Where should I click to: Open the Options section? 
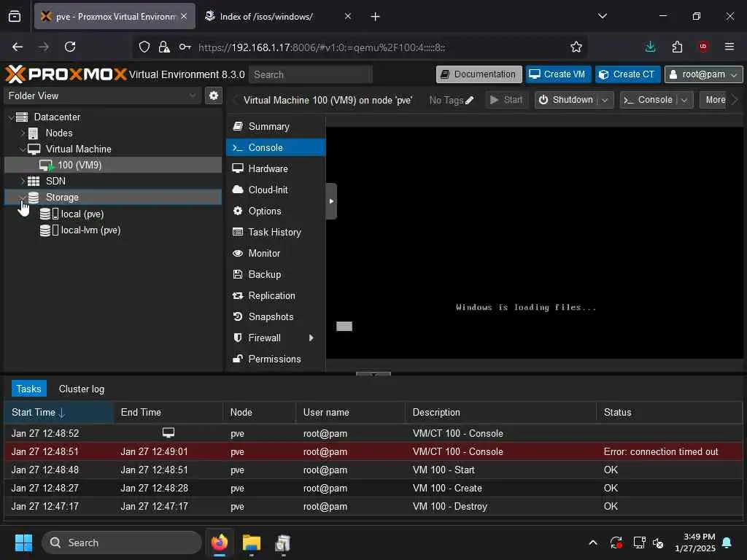[275, 211]
